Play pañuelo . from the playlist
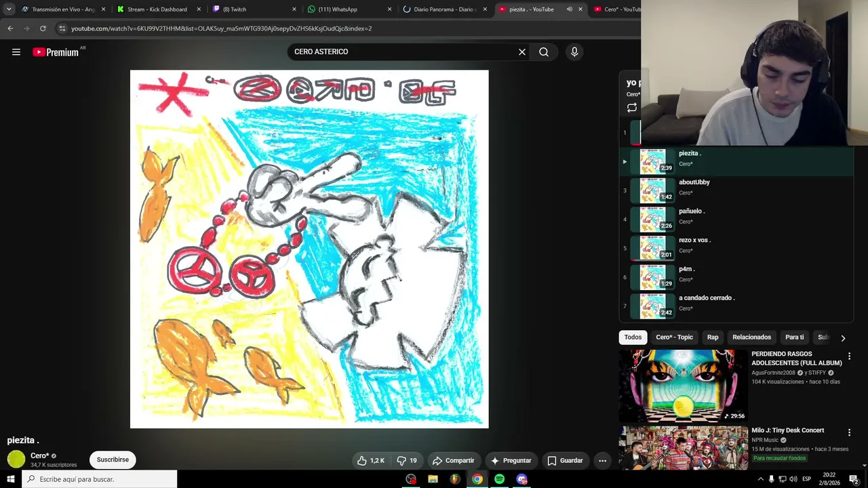Image resolution: width=868 pixels, height=488 pixels. [736, 220]
